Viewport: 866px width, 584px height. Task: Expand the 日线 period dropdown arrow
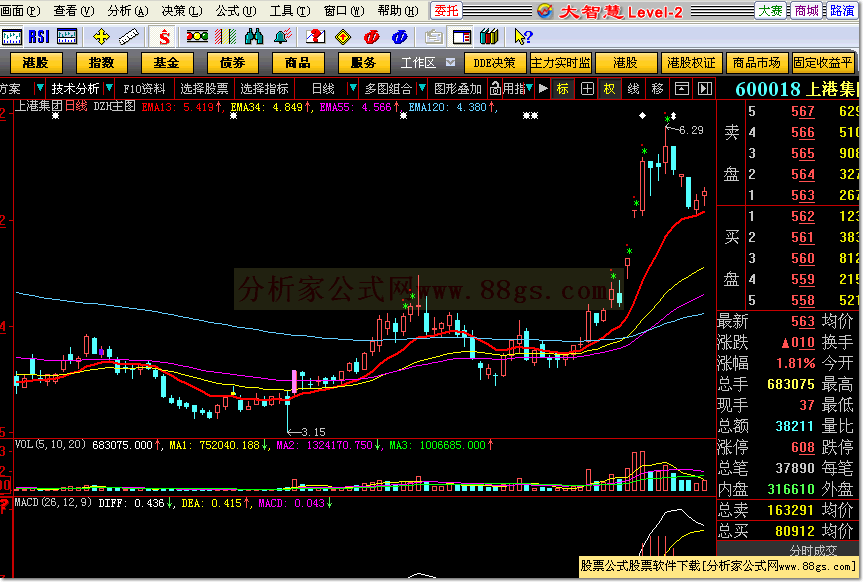pos(352,88)
